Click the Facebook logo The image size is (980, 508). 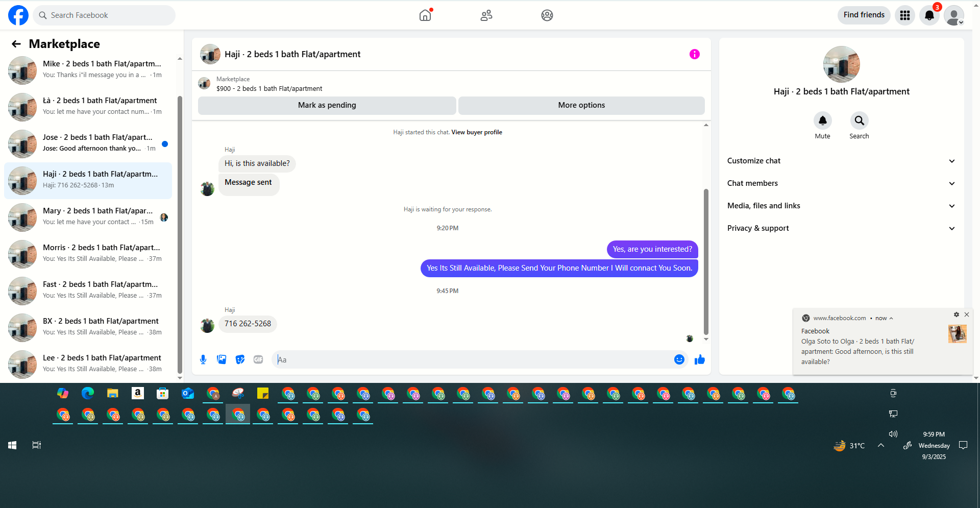18,15
